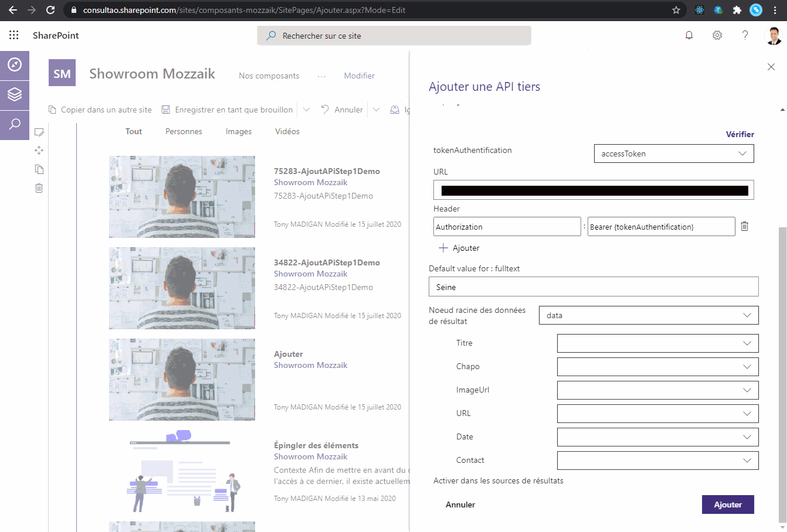Open the Chapo dropdown

658,367
